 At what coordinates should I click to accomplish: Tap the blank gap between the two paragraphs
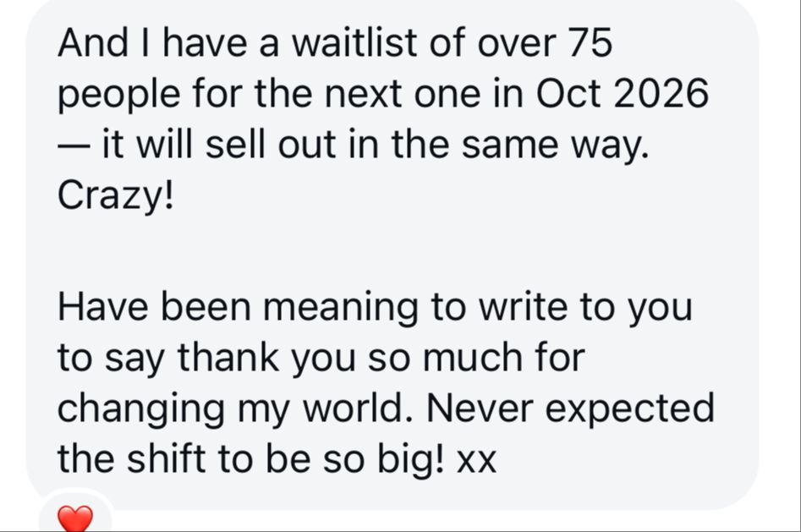point(388,251)
